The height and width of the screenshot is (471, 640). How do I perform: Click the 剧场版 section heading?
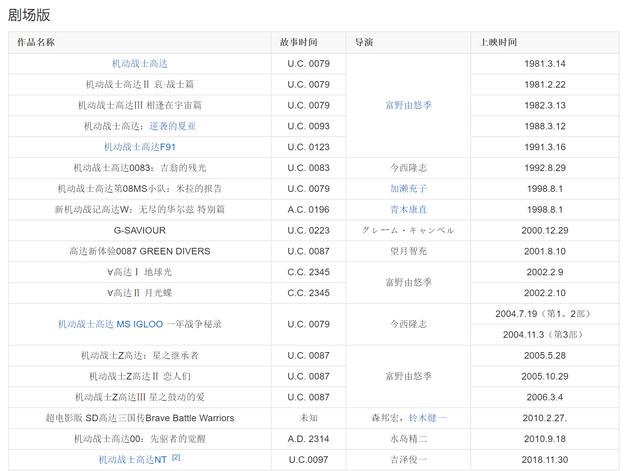(x=29, y=15)
